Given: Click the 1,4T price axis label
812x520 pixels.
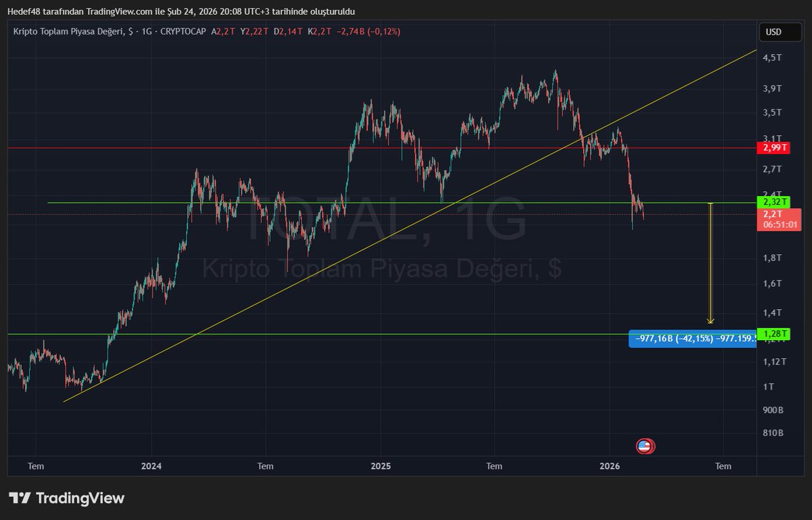Looking at the screenshot, I should pos(773,312).
